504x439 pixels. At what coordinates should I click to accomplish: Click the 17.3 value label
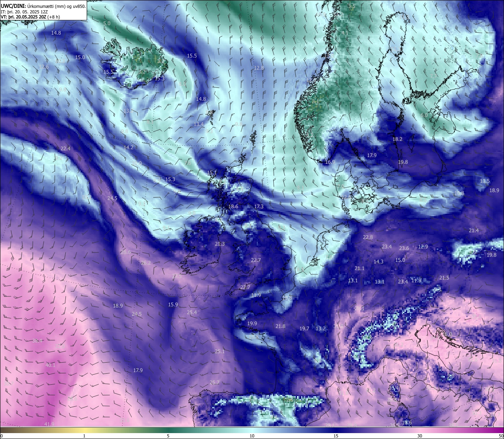tap(259, 206)
